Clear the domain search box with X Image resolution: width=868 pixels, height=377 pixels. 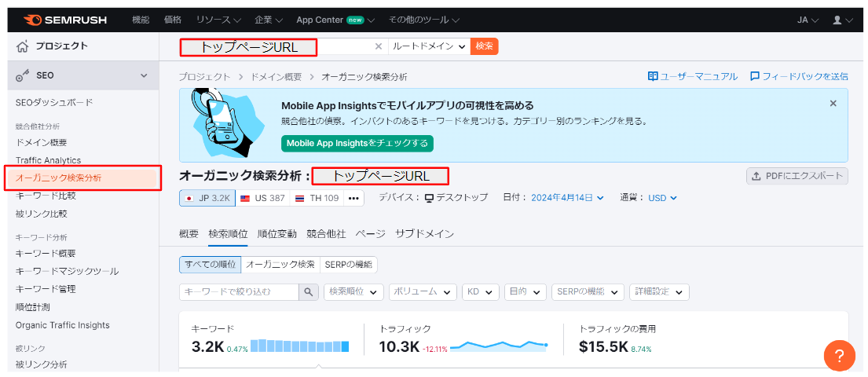click(x=378, y=46)
